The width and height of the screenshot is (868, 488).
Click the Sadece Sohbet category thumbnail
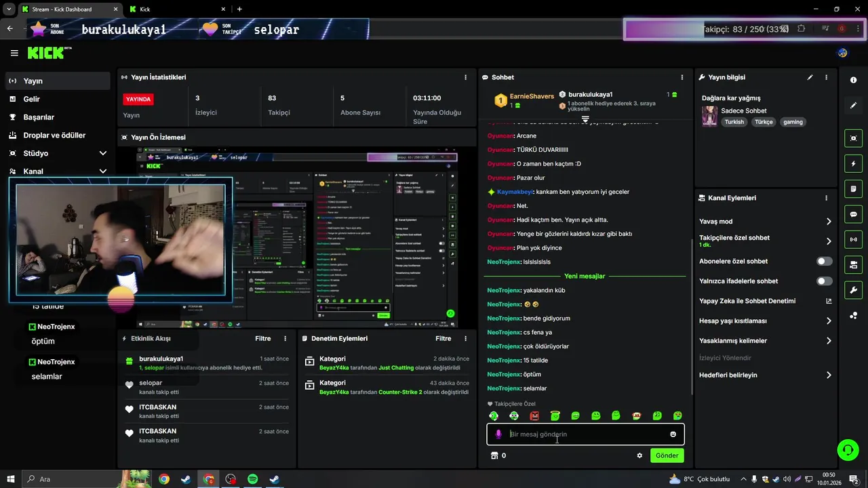(x=709, y=116)
